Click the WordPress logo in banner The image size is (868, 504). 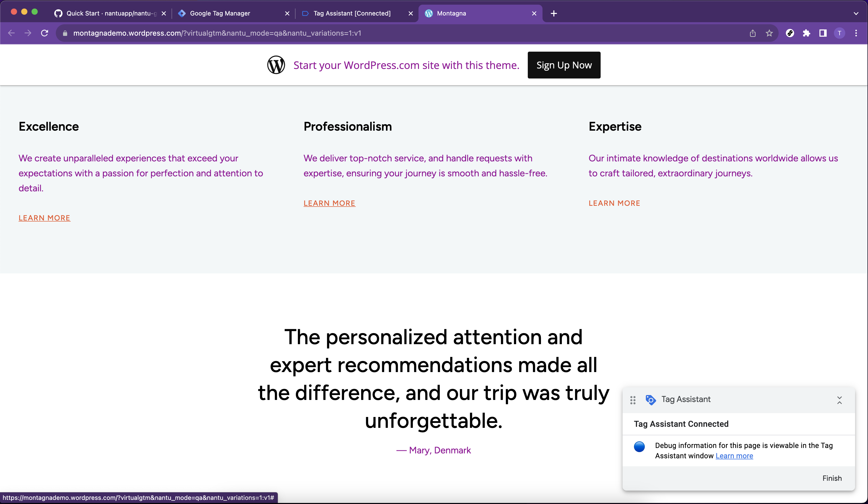pyautogui.click(x=276, y=65)
